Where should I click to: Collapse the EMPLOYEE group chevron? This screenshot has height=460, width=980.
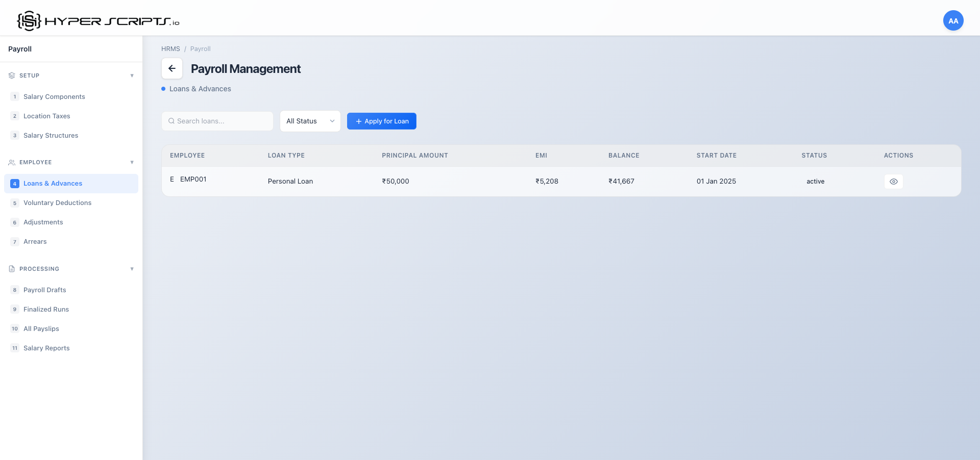(132, 162)
